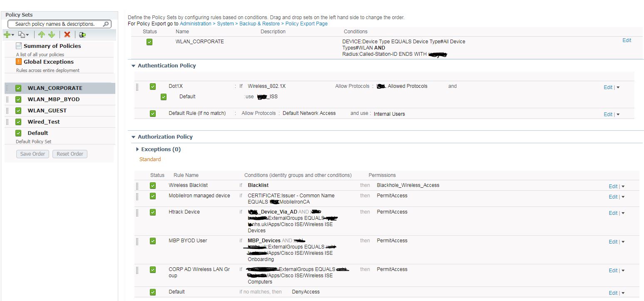
Task: Toggle the Dot1X rule status checkbox
Action: [x=152, y=86]
